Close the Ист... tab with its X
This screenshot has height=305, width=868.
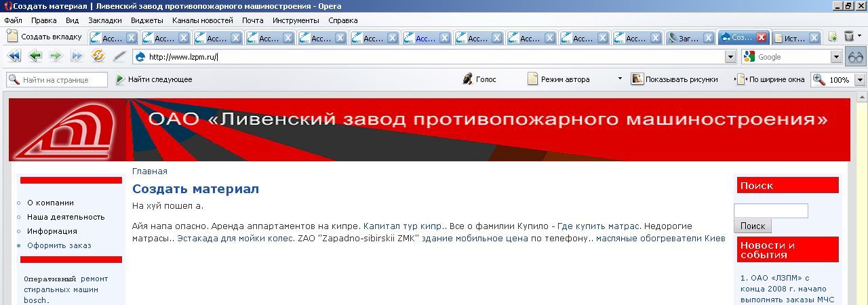814,39
